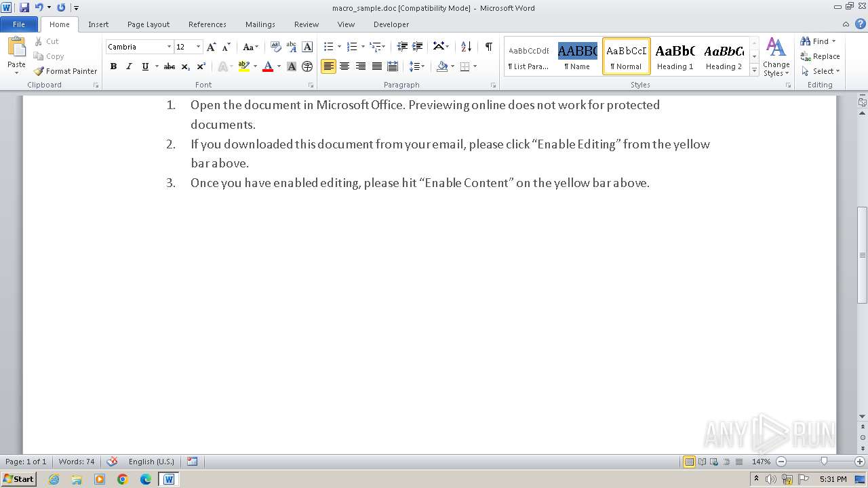Click the Bullets list icon
The height and width of the screenshot is (488, 868).
[328, 47]
